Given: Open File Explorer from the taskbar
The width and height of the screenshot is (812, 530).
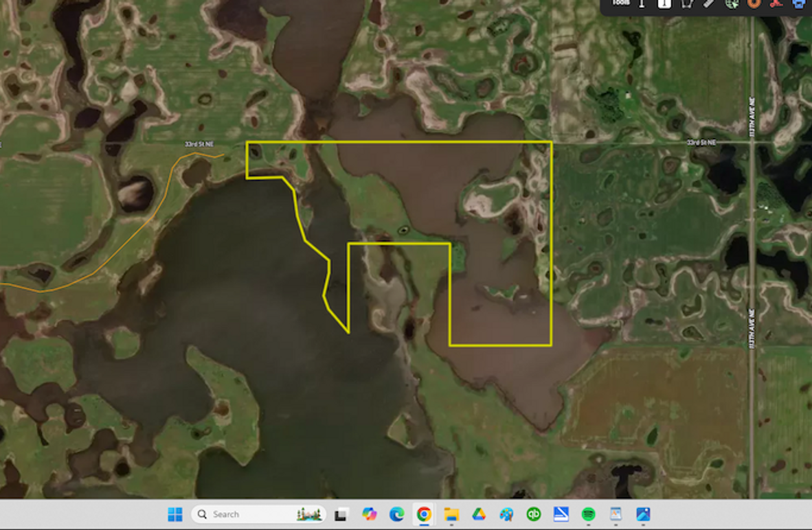Looking at the screenshot, I should (x=451, y=514).
